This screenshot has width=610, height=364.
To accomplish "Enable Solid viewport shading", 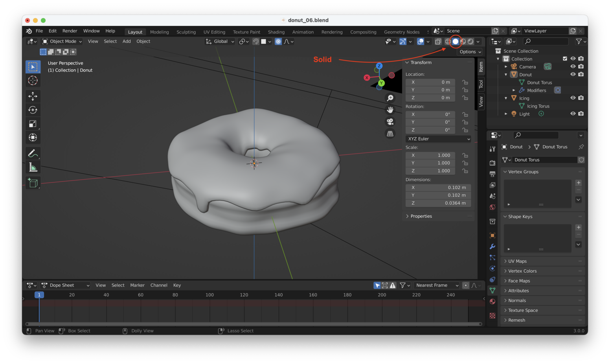I will click(456, 41).
